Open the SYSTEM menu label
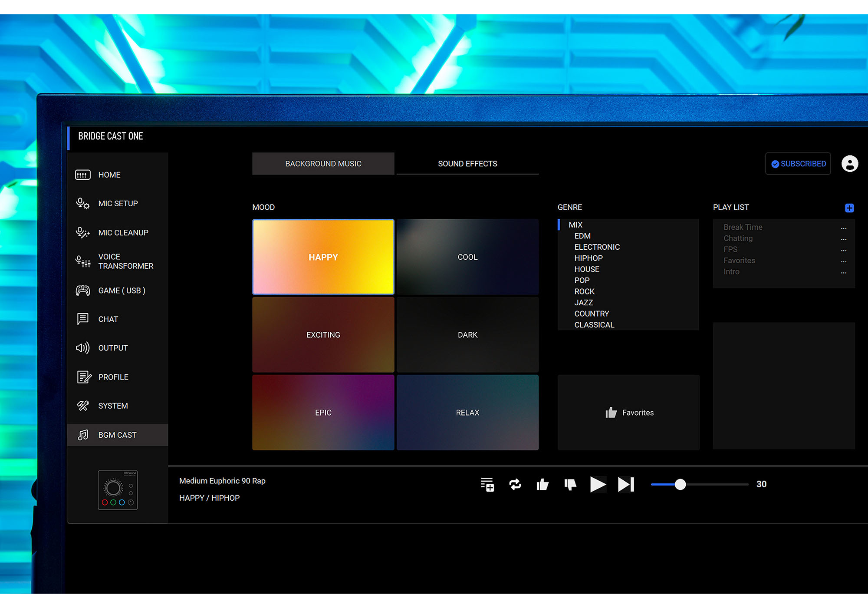Screen dimensions: 868x608 [x=113, y=406]
